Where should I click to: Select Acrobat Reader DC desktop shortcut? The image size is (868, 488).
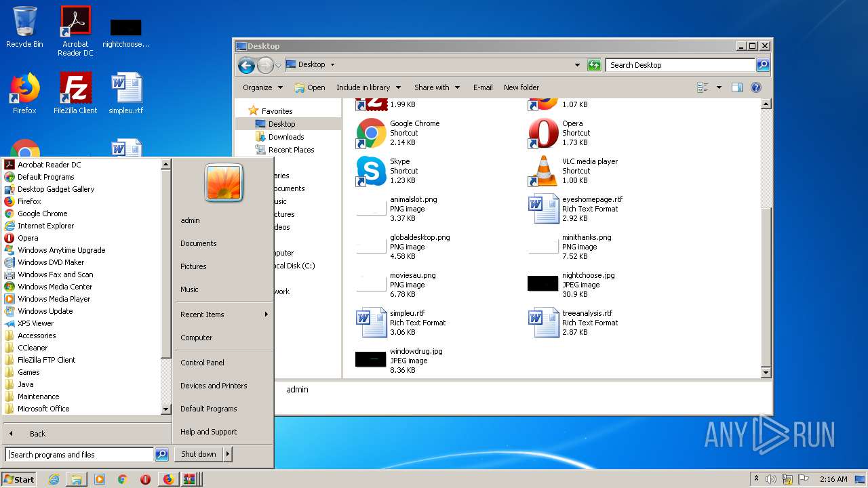pos(75,31)
